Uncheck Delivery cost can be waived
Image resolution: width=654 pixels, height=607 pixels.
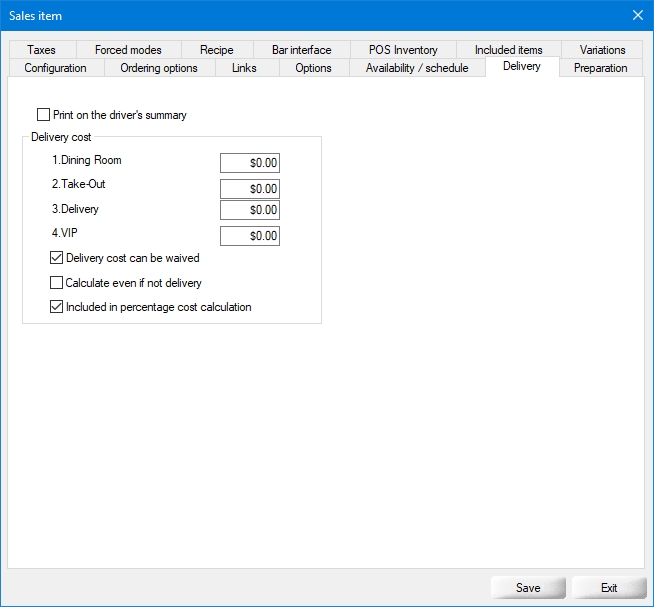click(57, 258)
